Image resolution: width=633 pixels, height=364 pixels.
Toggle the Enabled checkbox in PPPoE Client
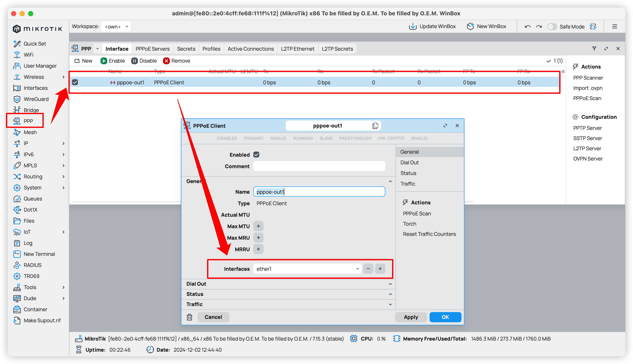pos(256,155)
